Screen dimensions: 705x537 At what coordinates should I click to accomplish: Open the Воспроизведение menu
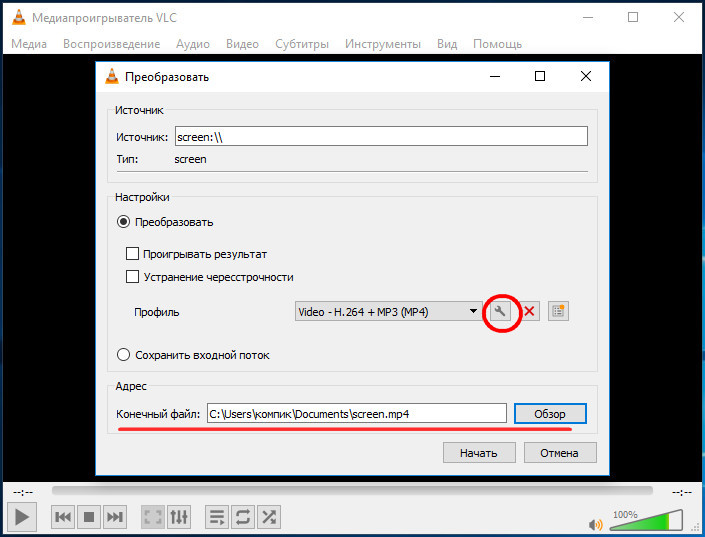[x=112, y=44]
